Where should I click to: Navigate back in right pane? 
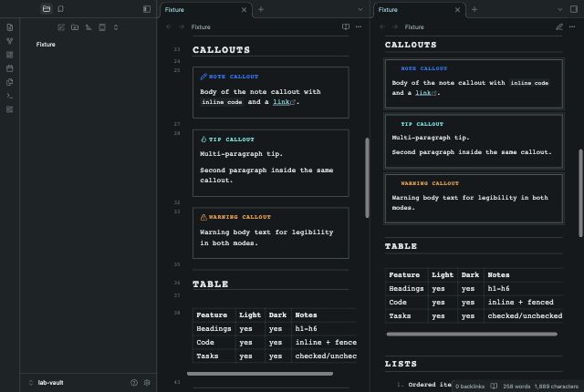[x=382, y=26]
